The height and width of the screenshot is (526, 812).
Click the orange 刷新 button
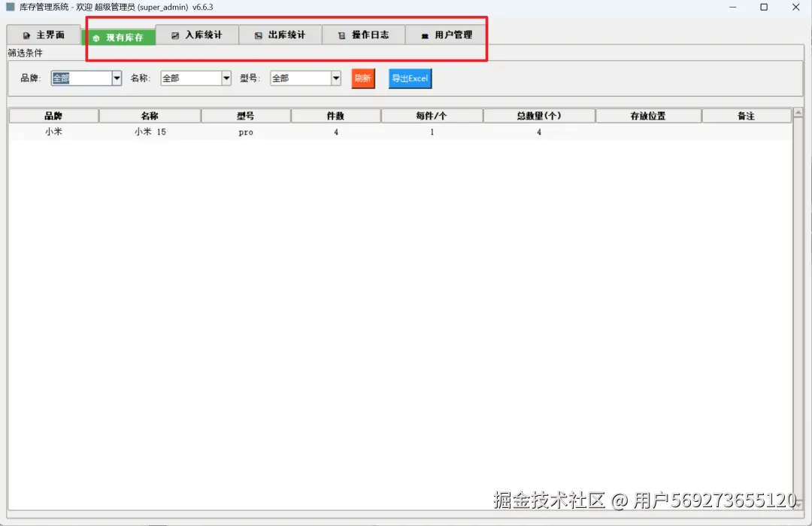click(x=363, y=78)
